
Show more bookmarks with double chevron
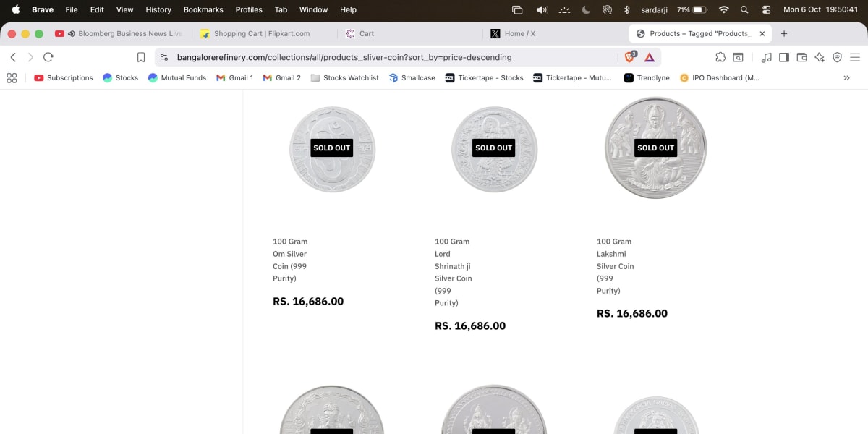tap(846, 77)
